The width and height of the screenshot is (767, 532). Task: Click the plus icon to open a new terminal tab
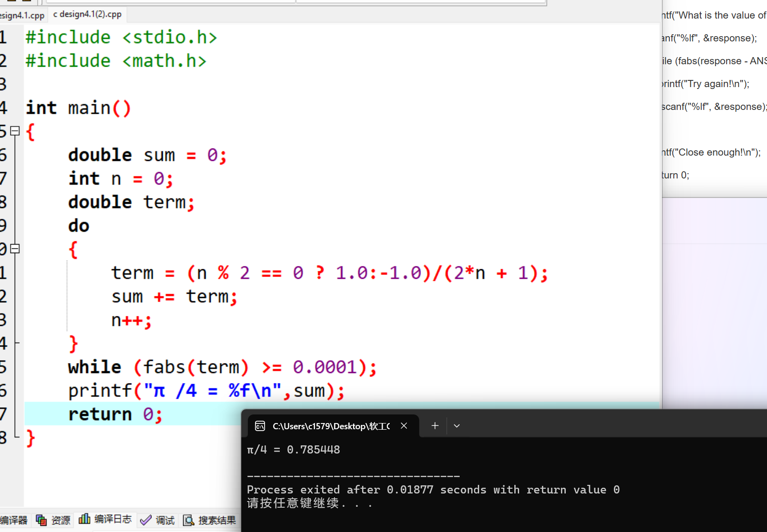coord(434,425)
